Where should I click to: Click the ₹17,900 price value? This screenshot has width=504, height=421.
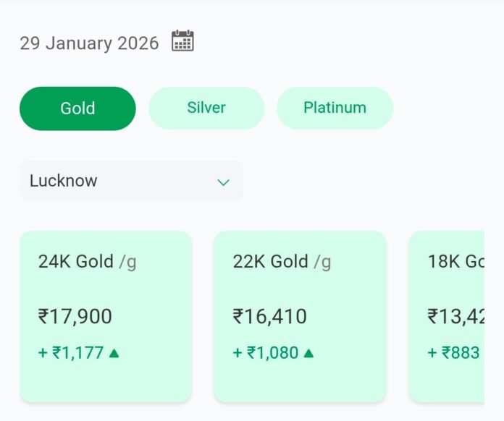coord(75,316)
